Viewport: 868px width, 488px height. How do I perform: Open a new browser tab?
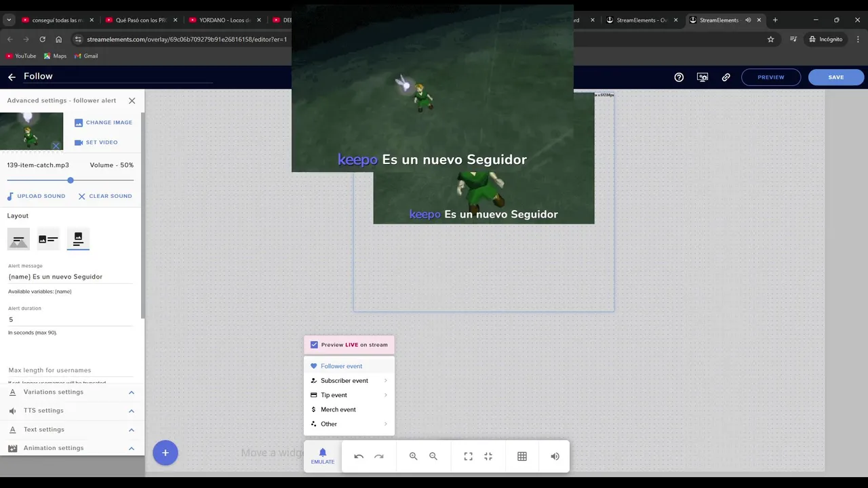[775, 20]
